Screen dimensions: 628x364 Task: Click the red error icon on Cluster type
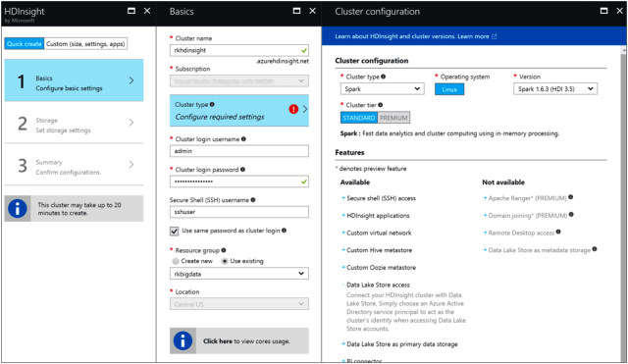click(293, 109)
